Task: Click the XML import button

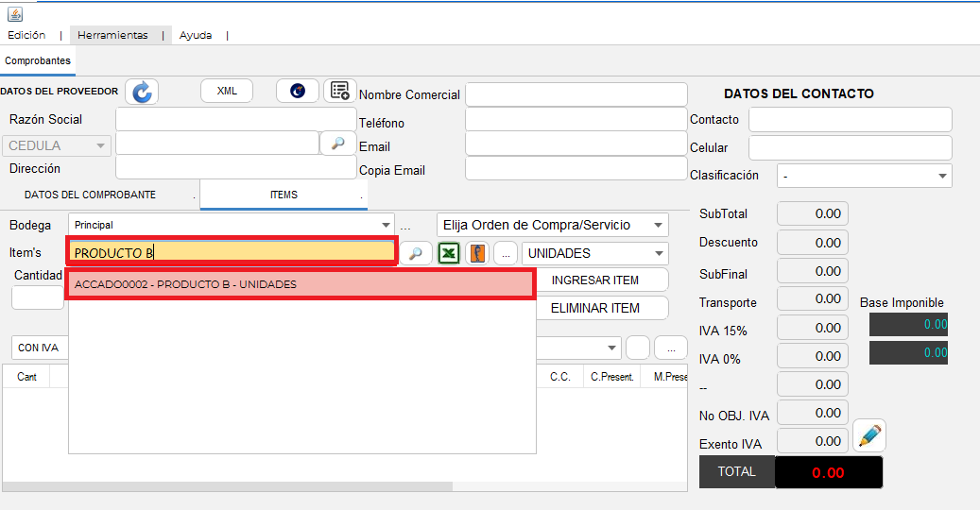Action: tap(227, 91)
